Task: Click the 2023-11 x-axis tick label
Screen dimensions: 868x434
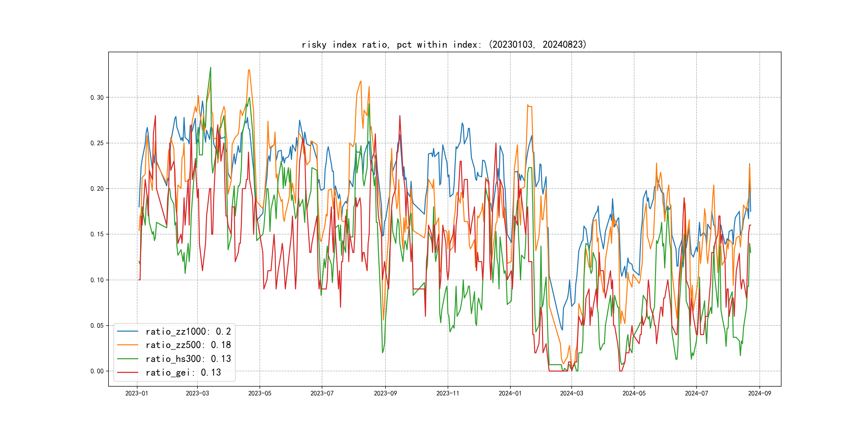Action: [447, 393]
